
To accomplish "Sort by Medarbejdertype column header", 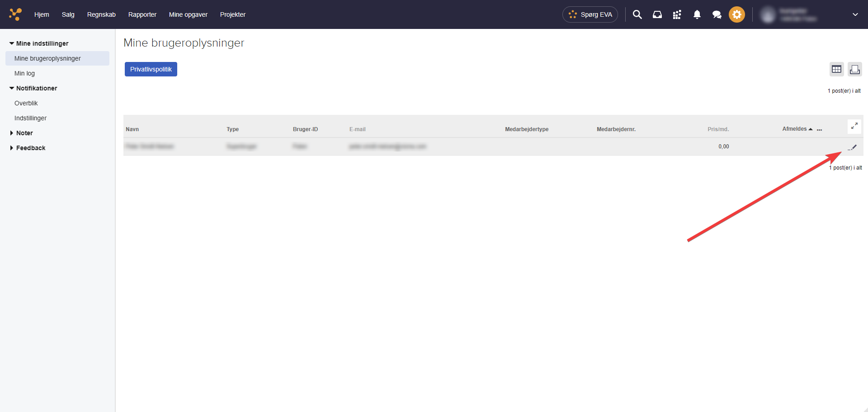I will coord(527,129).
